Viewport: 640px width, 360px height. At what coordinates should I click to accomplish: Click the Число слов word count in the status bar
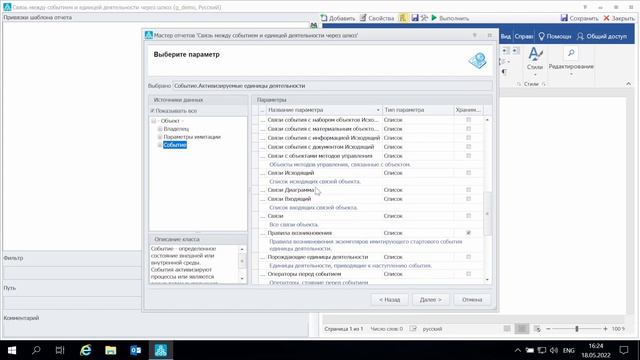pos(386,329)
